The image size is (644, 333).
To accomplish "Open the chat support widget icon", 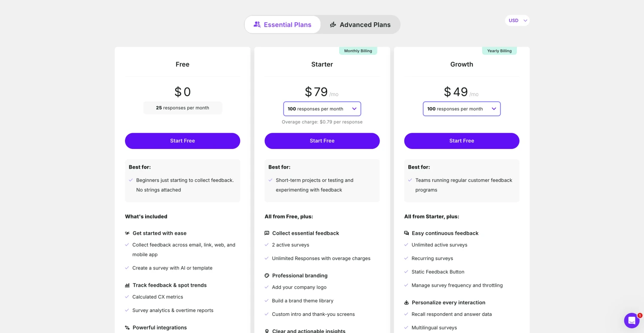I will pyautogui.click(x=632, y=320).
